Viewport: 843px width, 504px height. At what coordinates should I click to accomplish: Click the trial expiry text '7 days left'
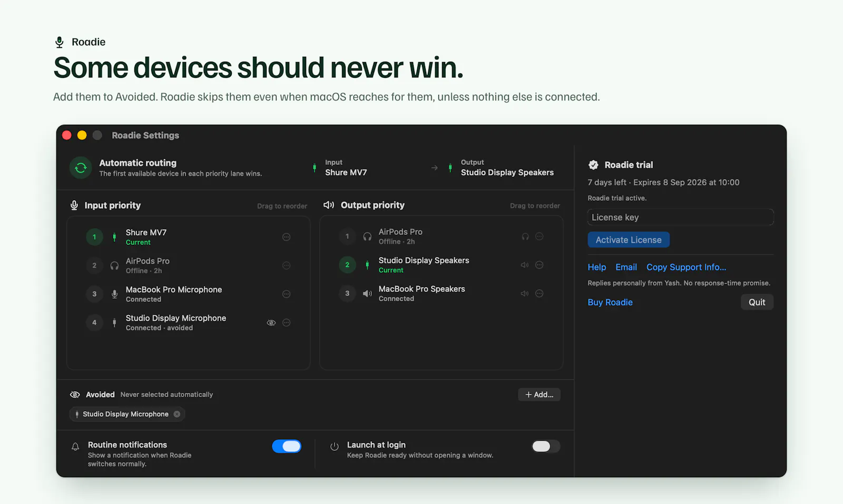[607, 182]
